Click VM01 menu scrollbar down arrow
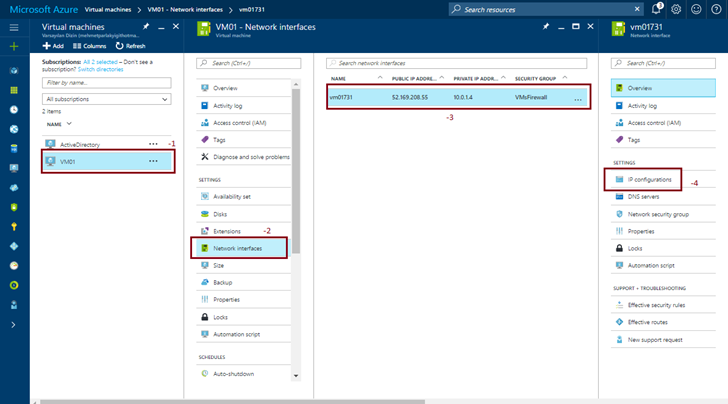 tap(296, 376)
